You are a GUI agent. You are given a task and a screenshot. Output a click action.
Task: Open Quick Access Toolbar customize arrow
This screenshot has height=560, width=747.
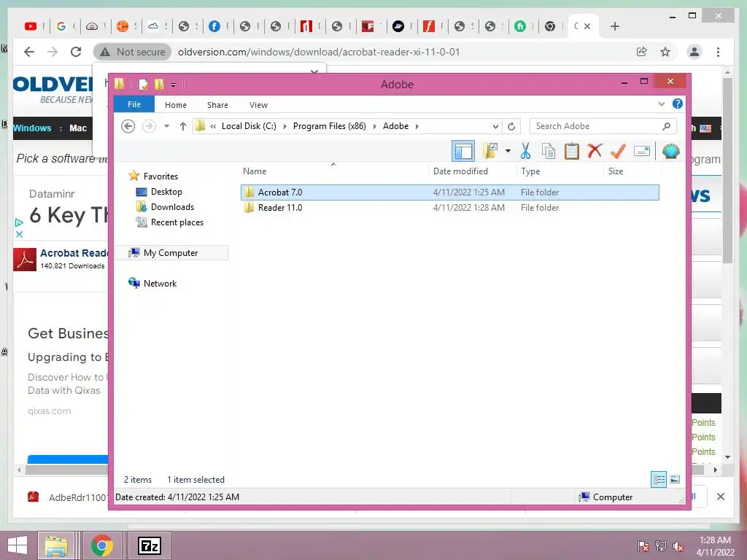pyautogui.click(x=174, y=85)
